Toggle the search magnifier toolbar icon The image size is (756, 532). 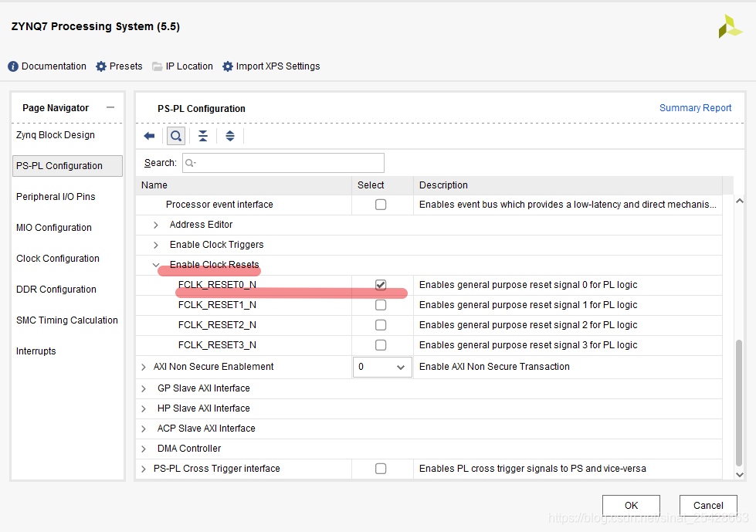click(176, 137)
